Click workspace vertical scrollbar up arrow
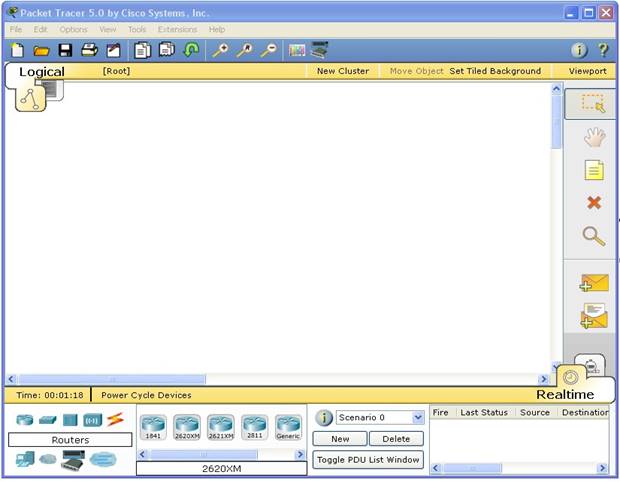This screenshot has width=620, height=482. click(x=557, y=89)
